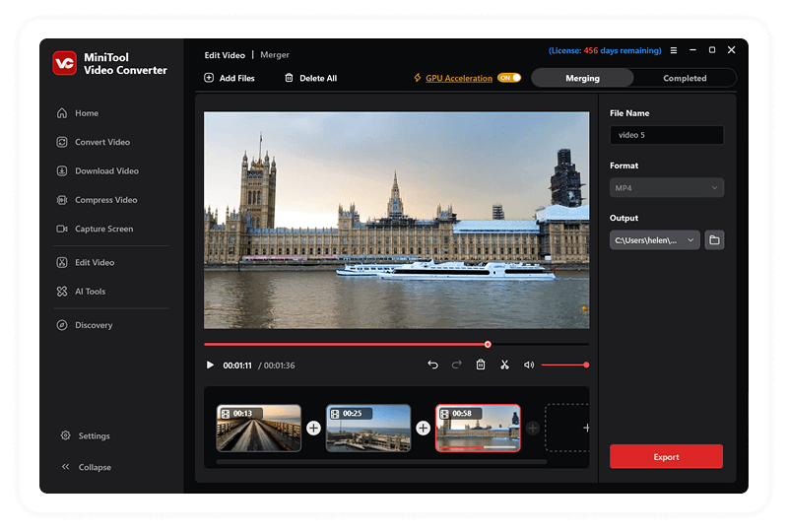
Task: Click the red playback progress handle
Action: (x=488, y=345)
